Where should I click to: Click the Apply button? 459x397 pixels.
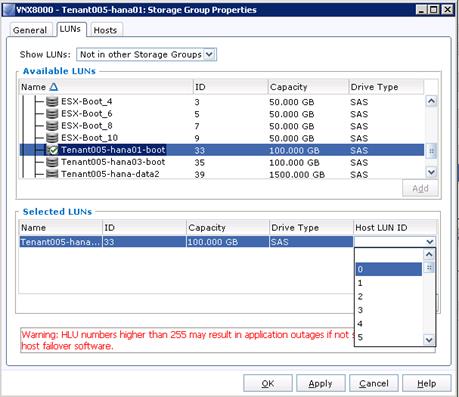pyautogui.click(x=320, y=383)
